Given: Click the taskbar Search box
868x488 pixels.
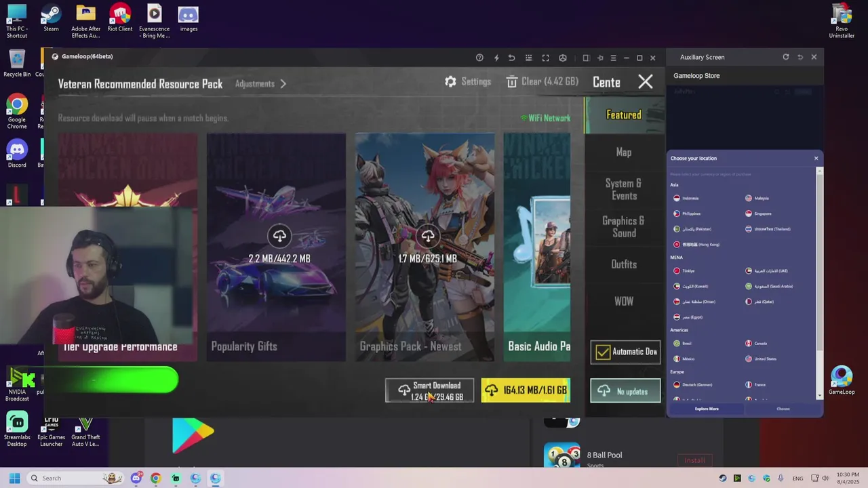Looking at the screenshot, I should (x=75, y=478).
